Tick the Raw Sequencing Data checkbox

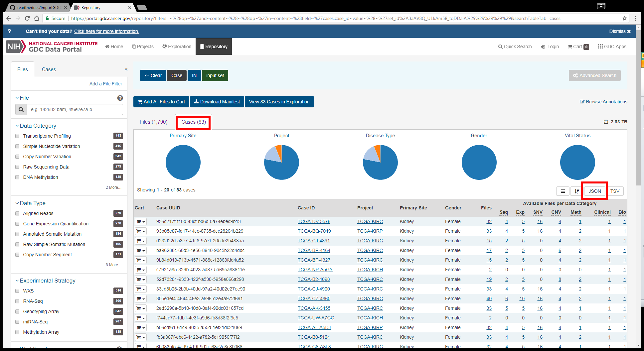point(17,167)
